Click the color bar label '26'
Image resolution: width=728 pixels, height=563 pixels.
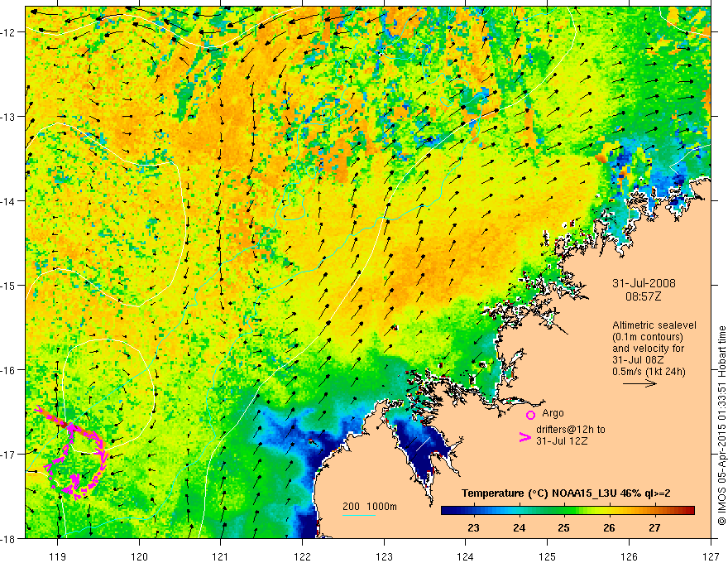pos(609,528)
